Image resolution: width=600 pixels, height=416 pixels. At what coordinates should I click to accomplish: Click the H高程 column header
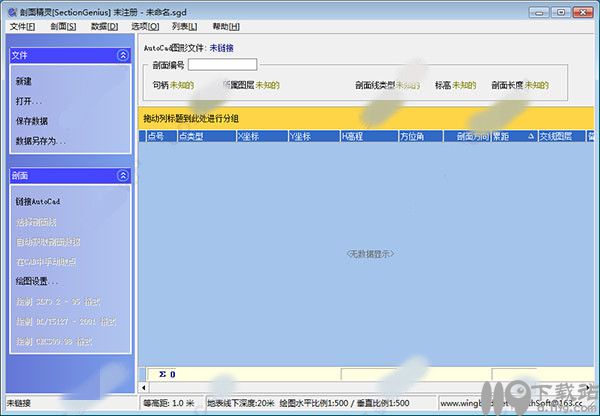pos(369,136)
